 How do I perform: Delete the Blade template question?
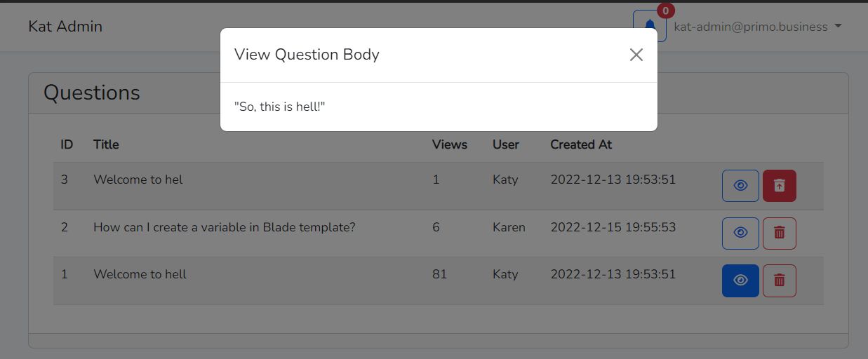pyautogui.click(x=779, y=233)
